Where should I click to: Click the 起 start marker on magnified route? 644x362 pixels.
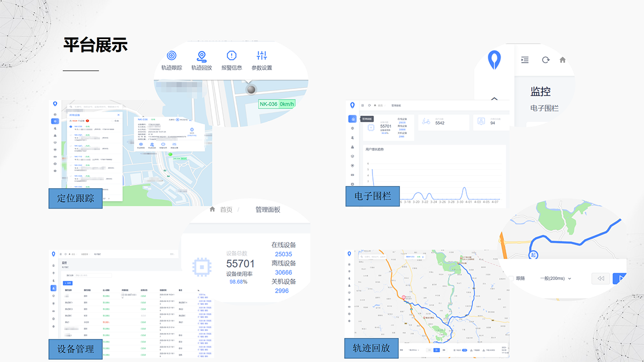click(534, 256)
